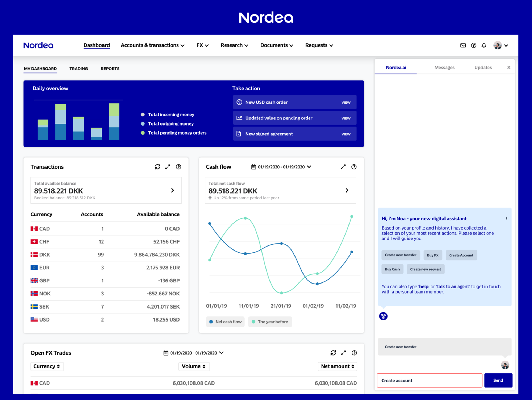Select the Nordea.ai tab
The height and width of the screenshot is (400, 532).
[x=396, y=68]
